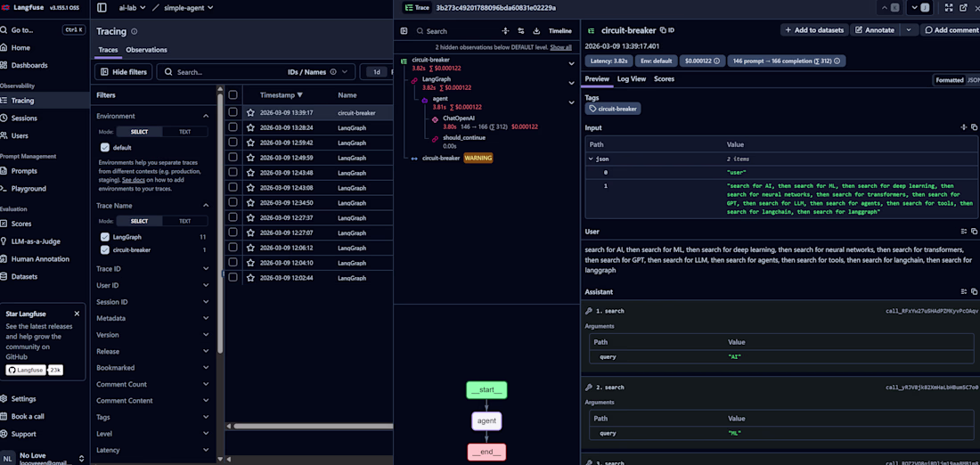The image size is (980, 465).
Task: Toggle select-all checkbox in table header
Action: pyautogui.click(x=233, y=95)
